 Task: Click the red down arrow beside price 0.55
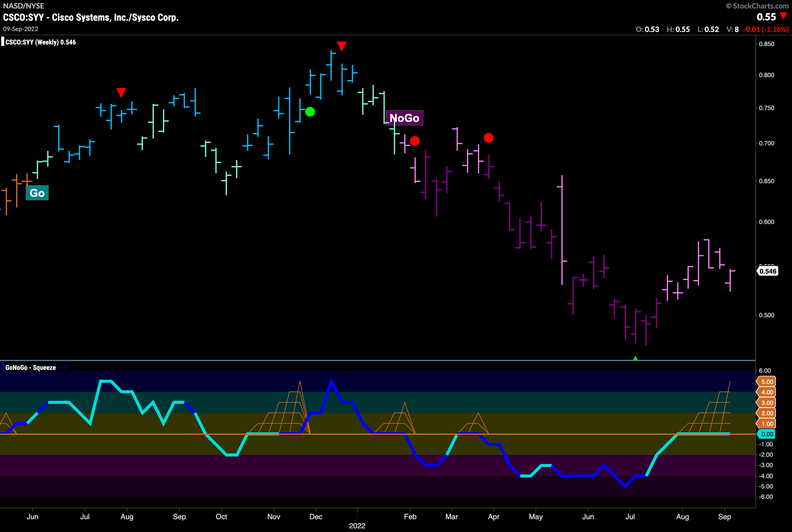point(783,16)
